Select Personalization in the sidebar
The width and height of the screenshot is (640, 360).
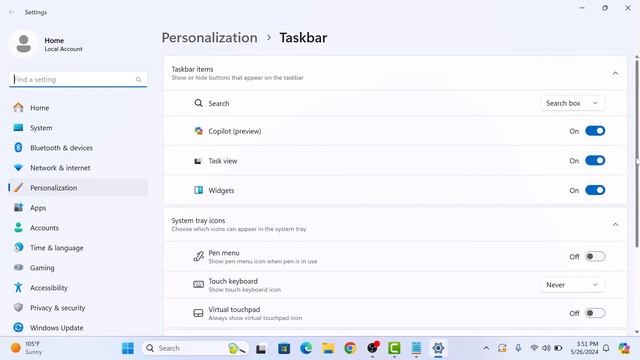tap(78, 188)
